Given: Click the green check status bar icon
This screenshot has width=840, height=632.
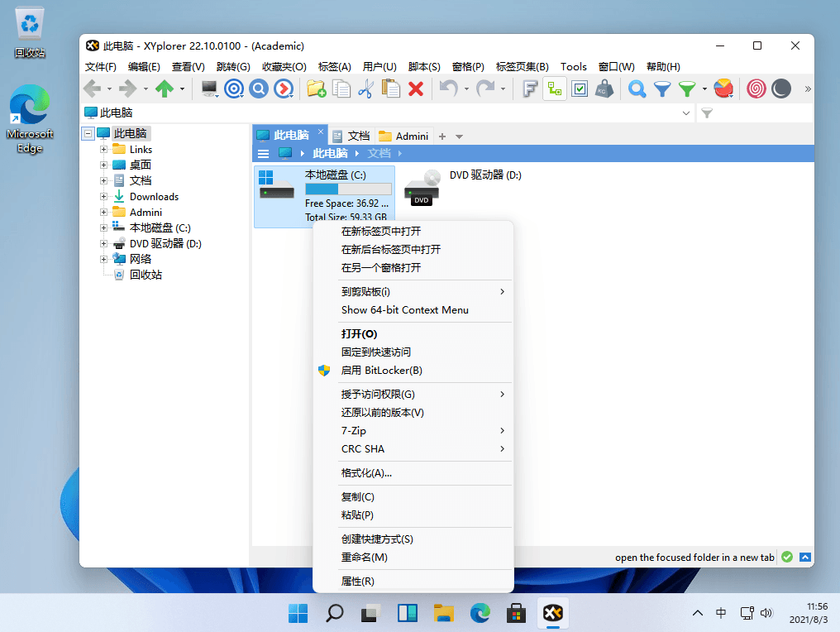Looking at the screenshot, I should pyautogui.click(x=787, y=557).
